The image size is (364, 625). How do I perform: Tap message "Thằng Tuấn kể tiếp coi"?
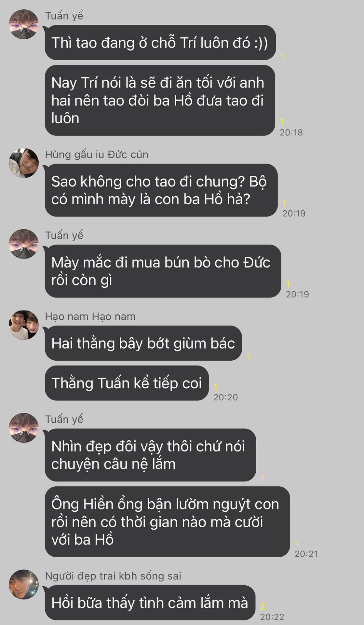[127, 383]
